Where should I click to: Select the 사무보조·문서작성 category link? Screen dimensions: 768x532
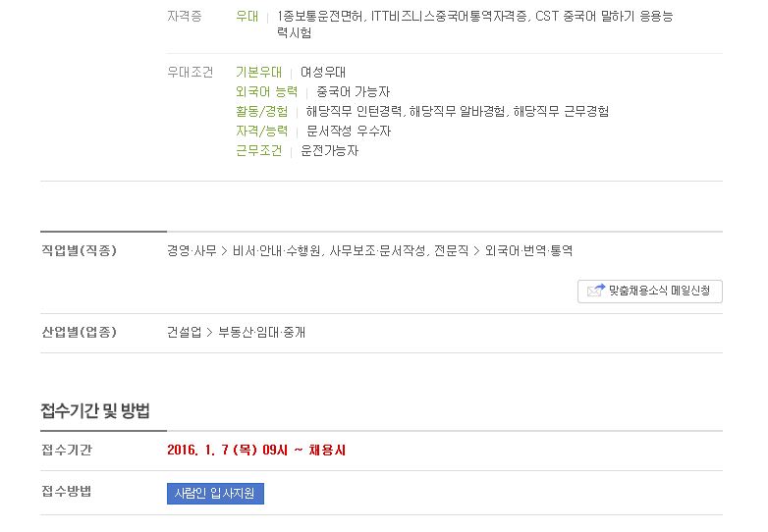pos(377,251)
